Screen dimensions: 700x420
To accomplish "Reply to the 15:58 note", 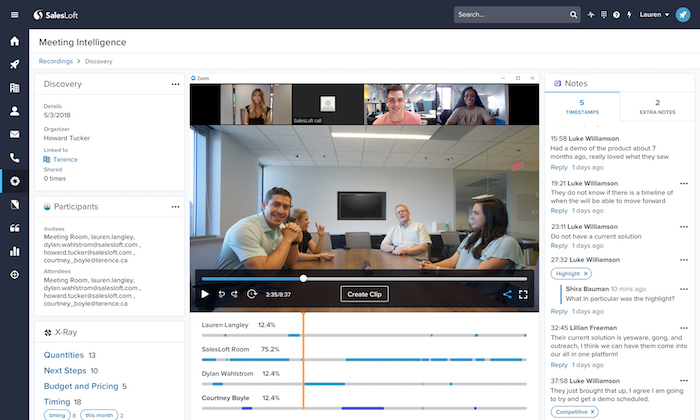I will click(x=559, y=167).
